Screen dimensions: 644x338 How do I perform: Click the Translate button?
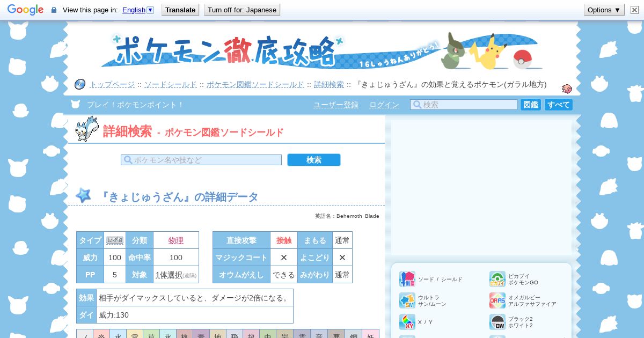point(180,10)
